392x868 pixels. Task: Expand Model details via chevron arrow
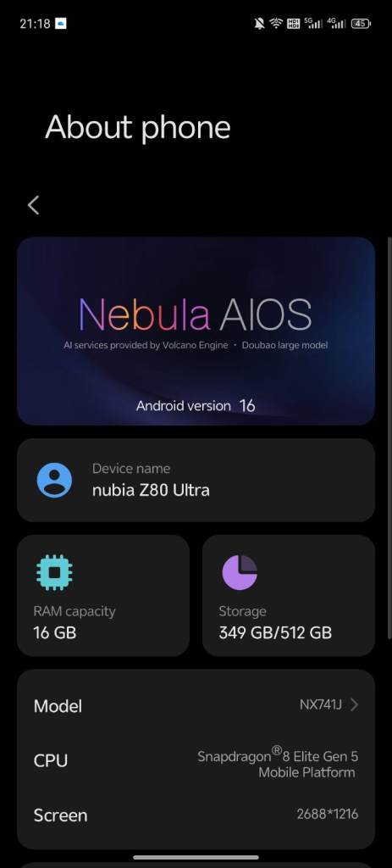(355, 704)
